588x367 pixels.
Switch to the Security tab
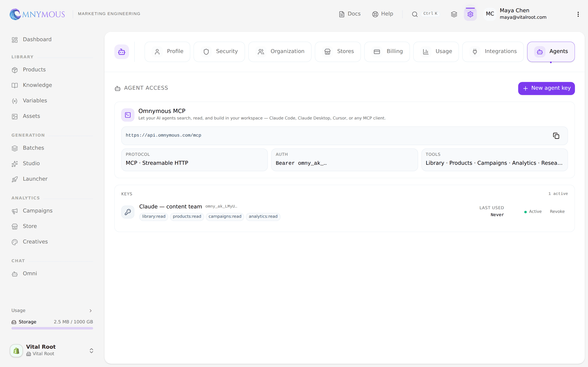[x=219, y=52]
